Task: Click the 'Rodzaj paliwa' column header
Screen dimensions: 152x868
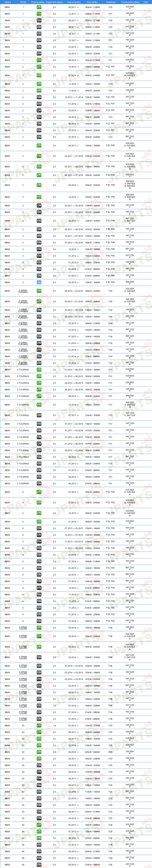Action: pos(38,2)
